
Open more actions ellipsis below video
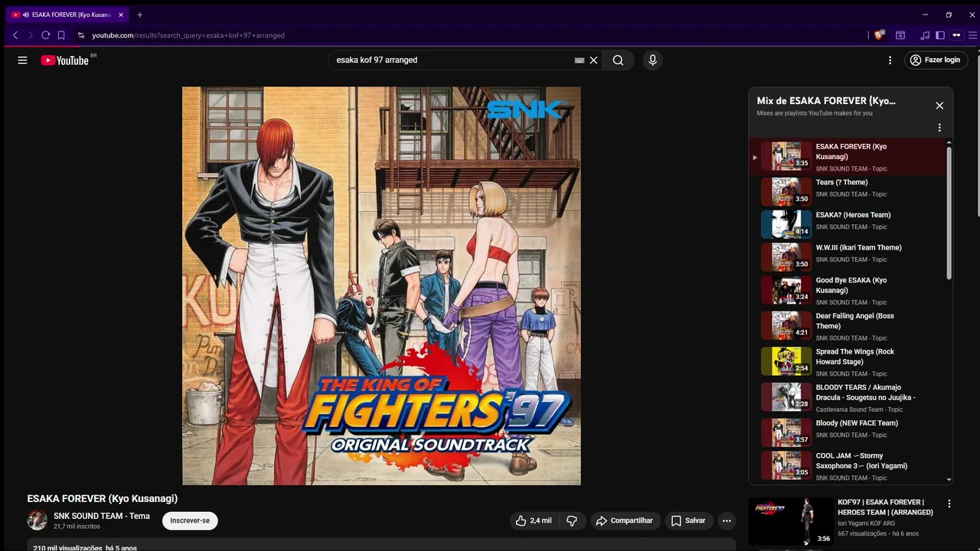[727, 520]
